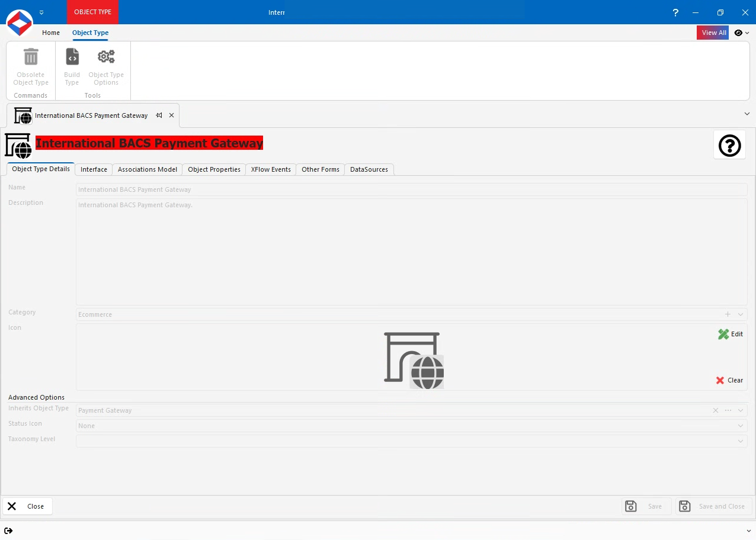Click the View All button
The width and height of the screenshot is (756, 540).
[x=713, y=33]
